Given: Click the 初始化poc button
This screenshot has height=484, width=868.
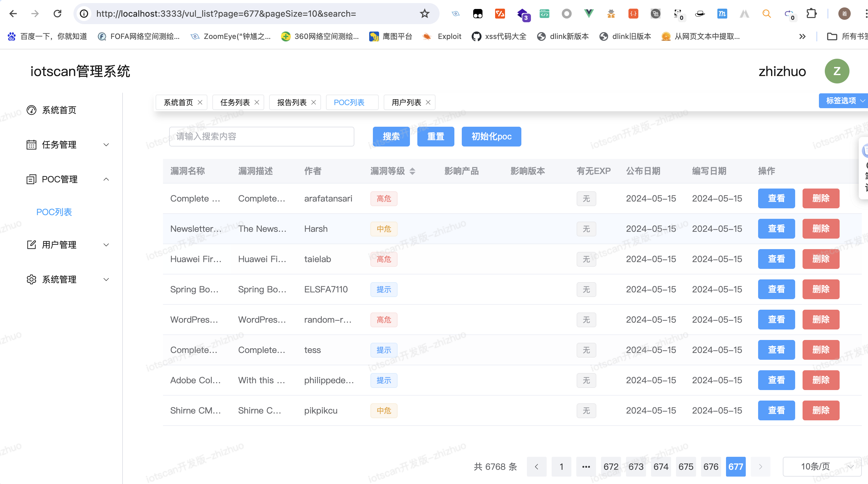Looking at the screenshot, I should [x=491, y=137].
